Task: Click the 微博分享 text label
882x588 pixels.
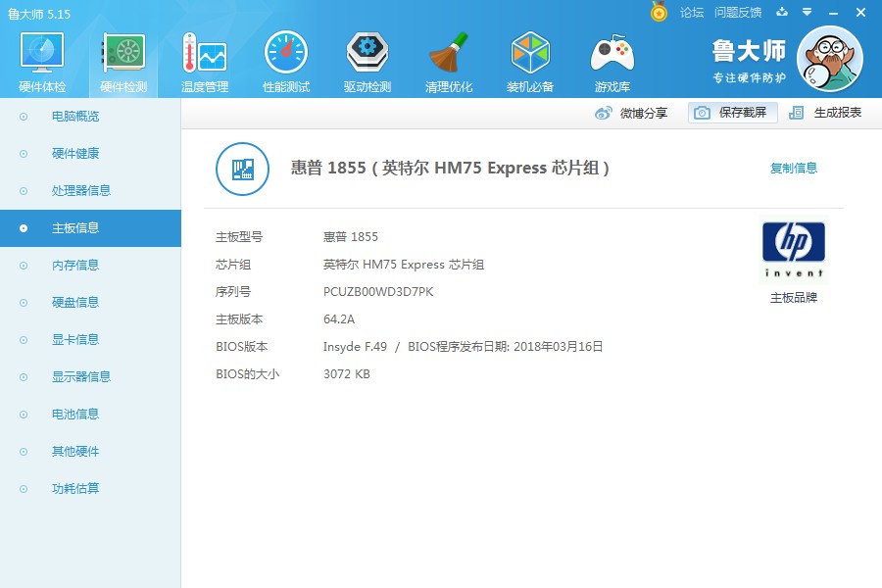Action: pos(644,113)
